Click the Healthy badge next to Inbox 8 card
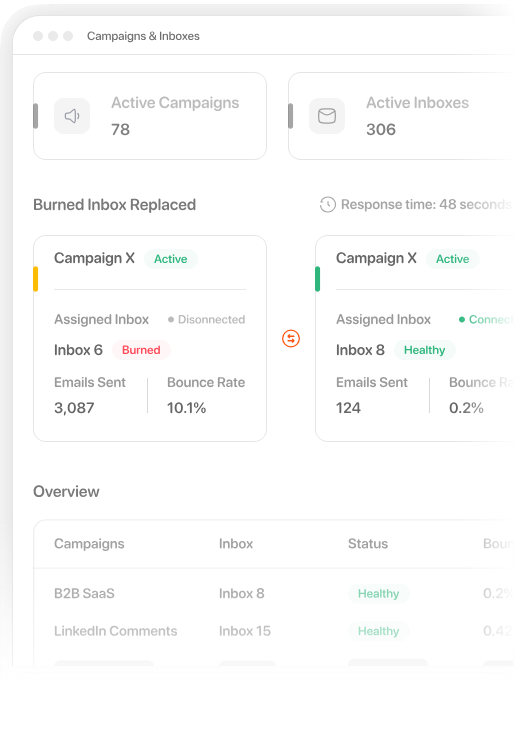This screenshot has height=750, width=516. coord(425,350)
